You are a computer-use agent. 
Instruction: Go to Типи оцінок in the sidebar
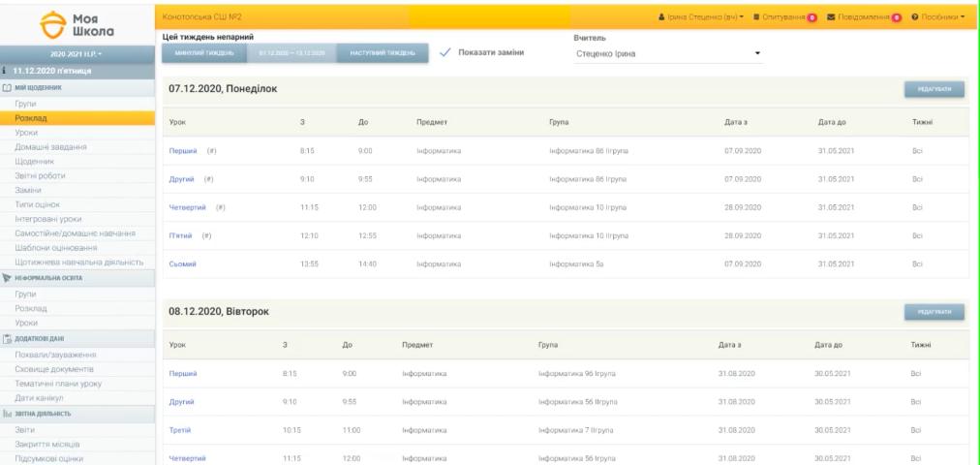tap(40, 206)
